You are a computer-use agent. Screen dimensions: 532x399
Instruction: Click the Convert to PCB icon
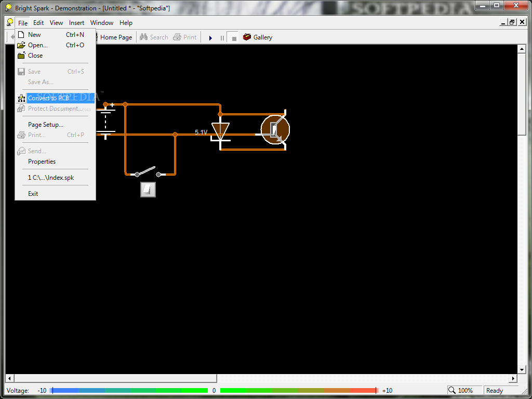point(21,98)
